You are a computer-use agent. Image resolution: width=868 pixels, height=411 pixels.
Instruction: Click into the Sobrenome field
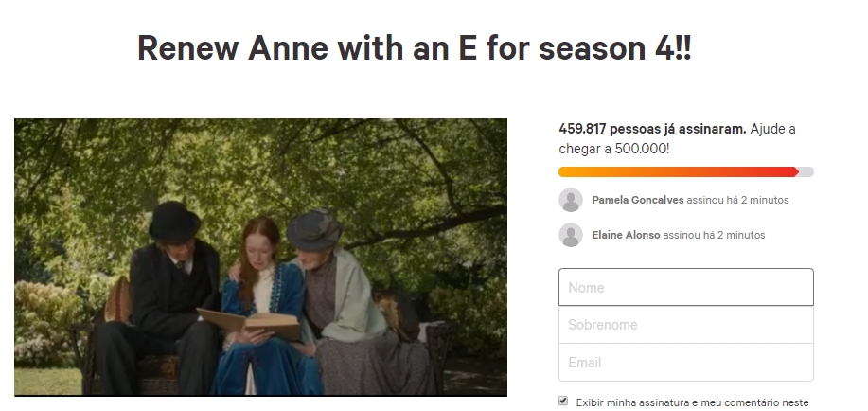[x=685, y=325]
